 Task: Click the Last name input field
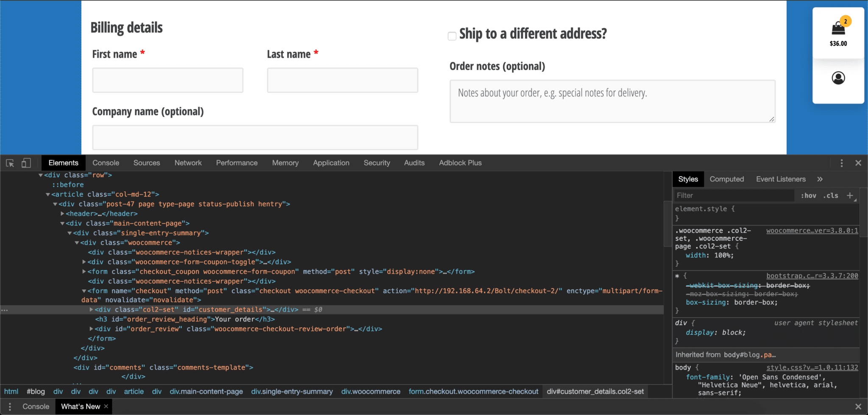[x=342, y=80]
